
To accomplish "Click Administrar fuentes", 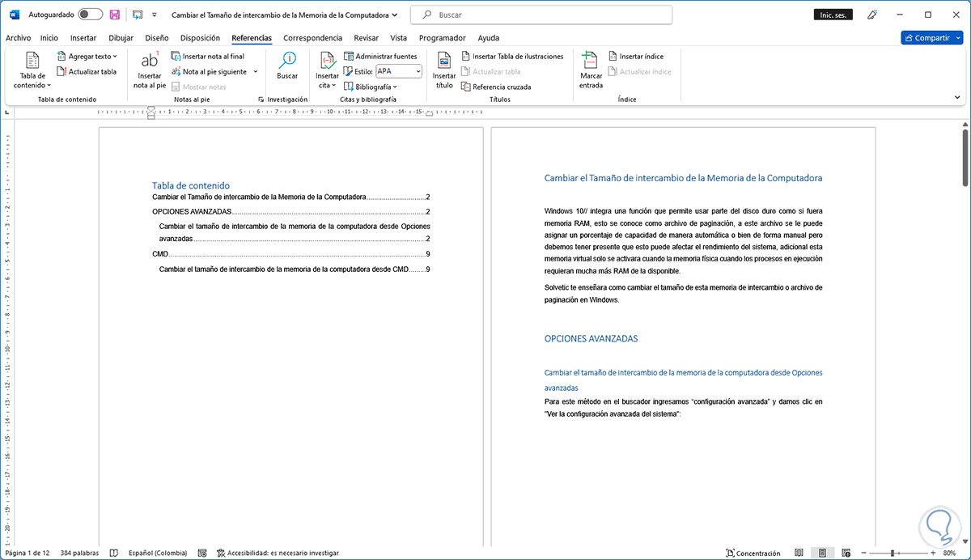I will point(380,57).
